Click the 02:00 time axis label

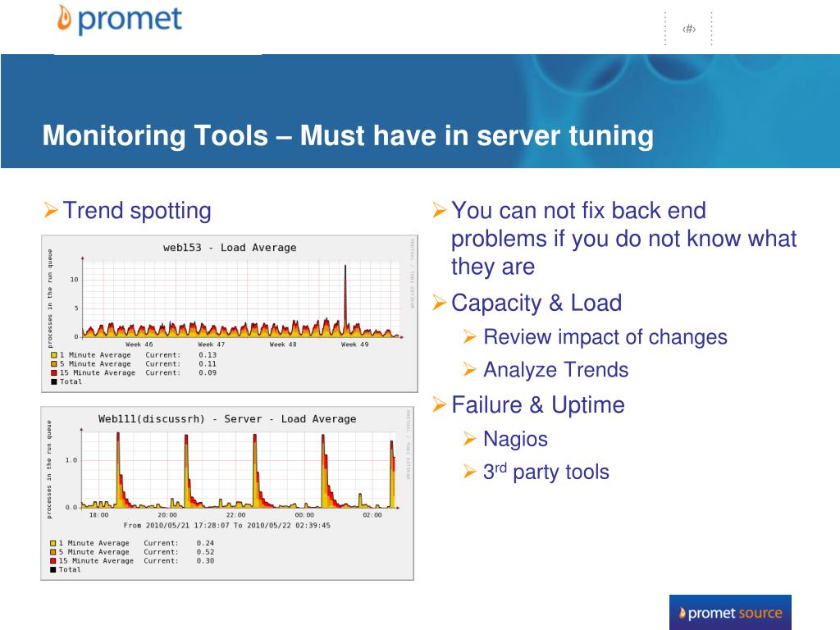[372, 515]
